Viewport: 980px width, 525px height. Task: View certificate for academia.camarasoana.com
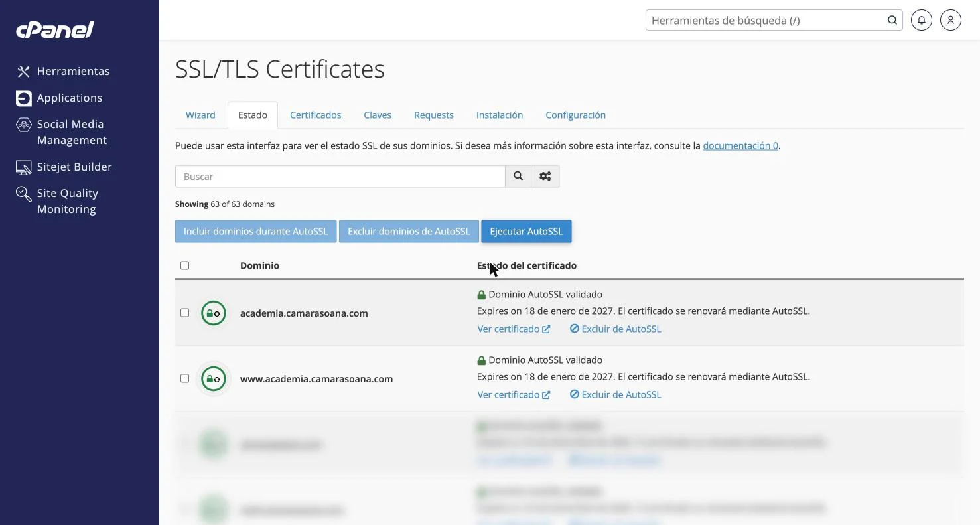[514, 329]
